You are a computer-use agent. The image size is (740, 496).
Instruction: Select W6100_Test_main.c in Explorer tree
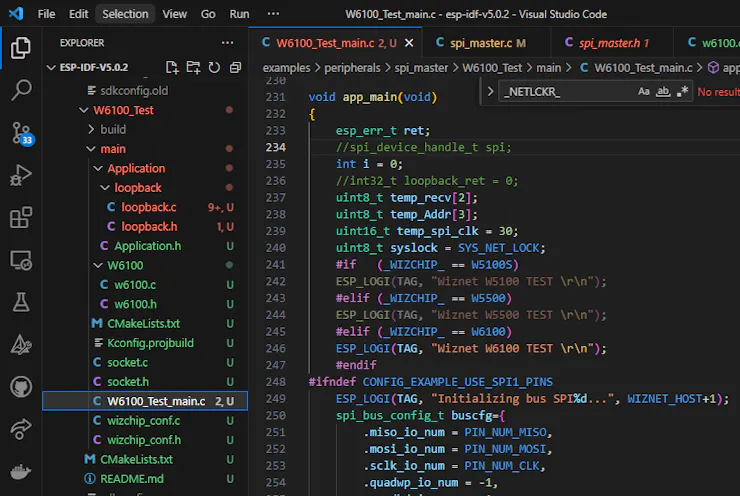(x=145, y=401)
